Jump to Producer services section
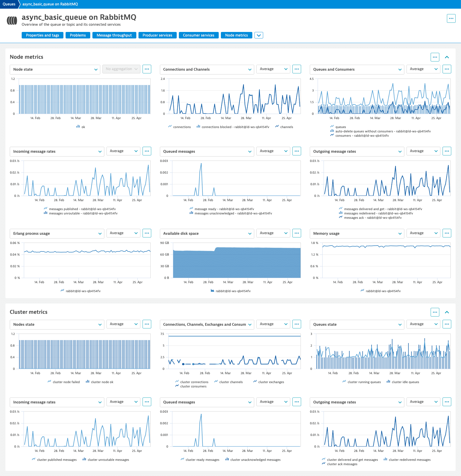 point(157,35)
